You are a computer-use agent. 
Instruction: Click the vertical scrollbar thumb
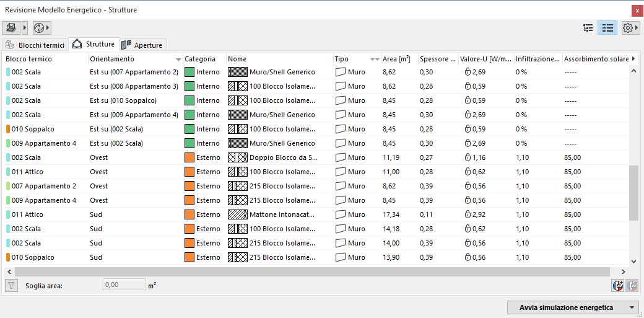coord(633,193)
